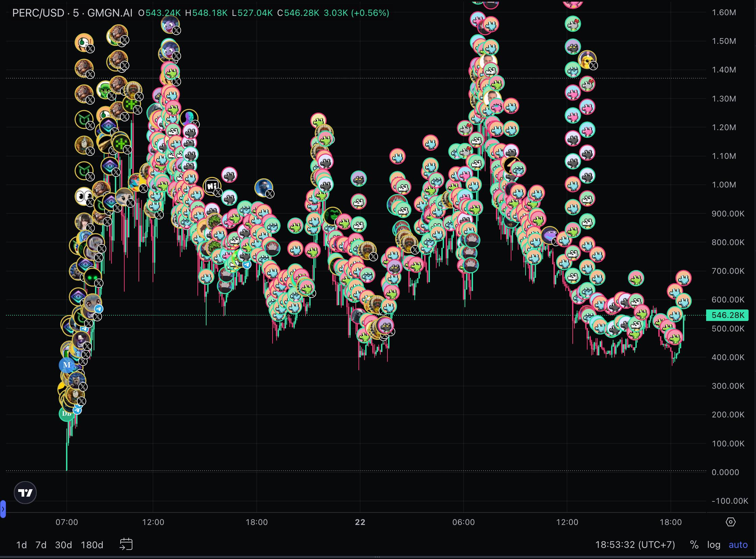Select the black 'Hi' avatar marker
Image resolution: width=756 pixels, height=559 pixels.
tap(212, 186)
